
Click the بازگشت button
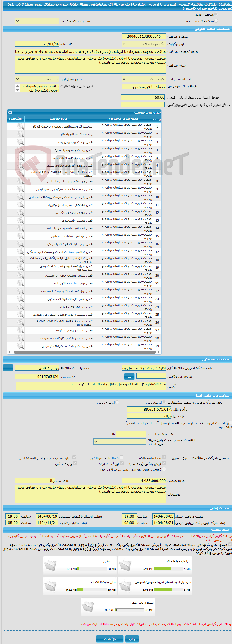(x=110, y=639)
